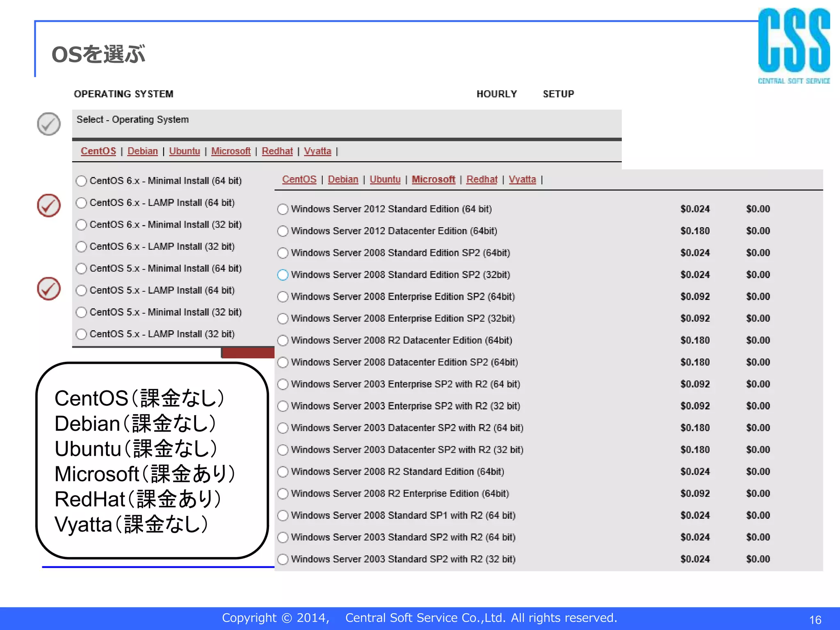Choose Windows Server 2008 Standard Edition SP2 (64bit)

[283, 253]
